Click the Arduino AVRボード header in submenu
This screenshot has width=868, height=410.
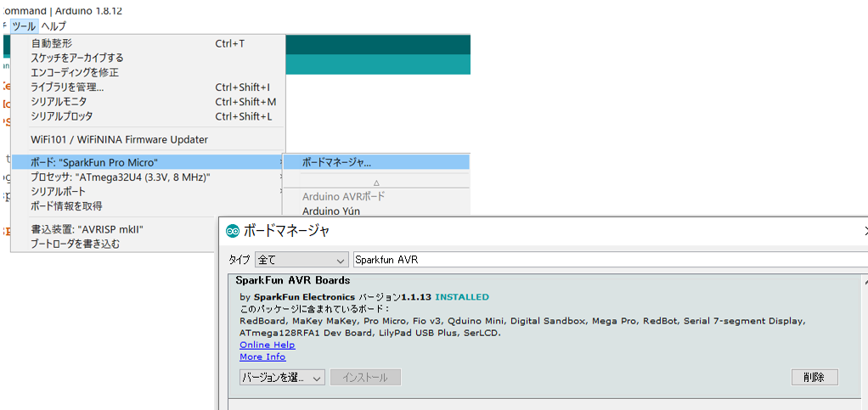[x=343, y=196]
